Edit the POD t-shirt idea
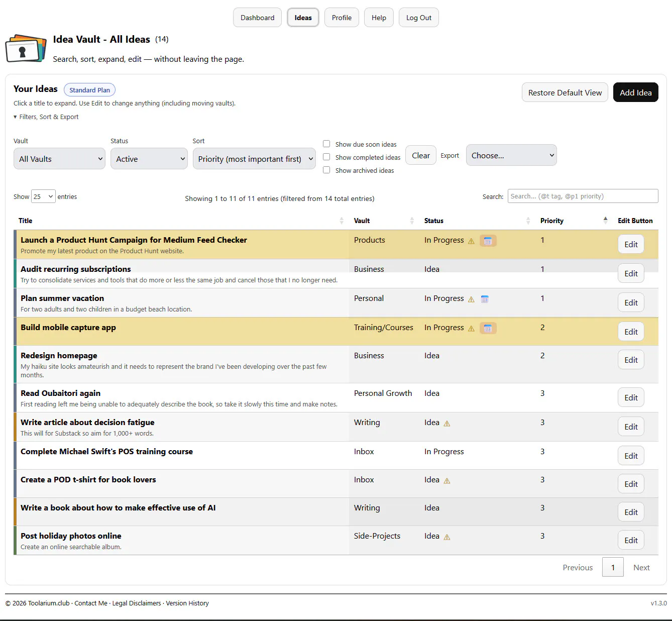The image size is (672, 621). pyautogui.click(x=631, y=484)
